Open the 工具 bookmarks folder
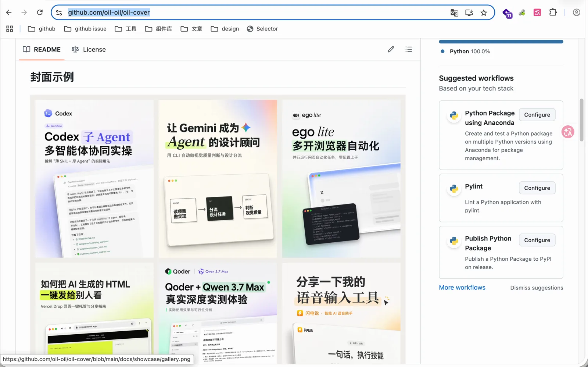This screenshot has width=588, height=367. 126,29
